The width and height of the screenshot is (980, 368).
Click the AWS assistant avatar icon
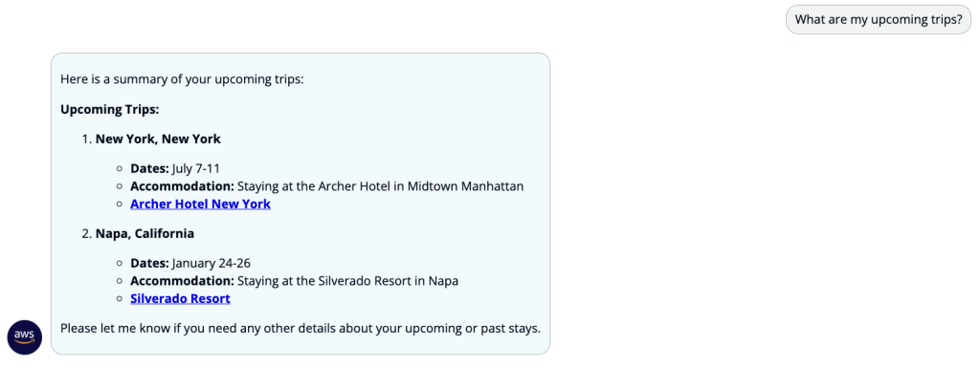[24, 337]
